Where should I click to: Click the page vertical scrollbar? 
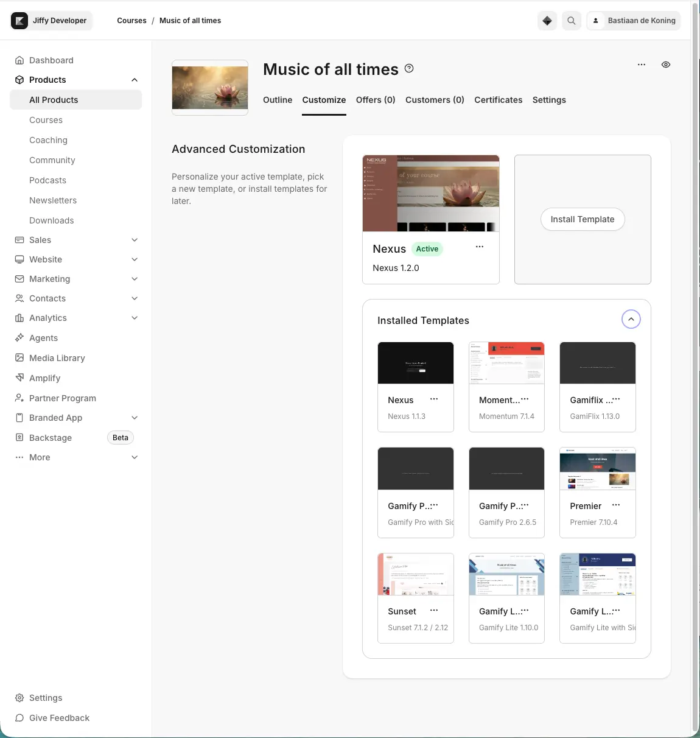click(696, 368)
